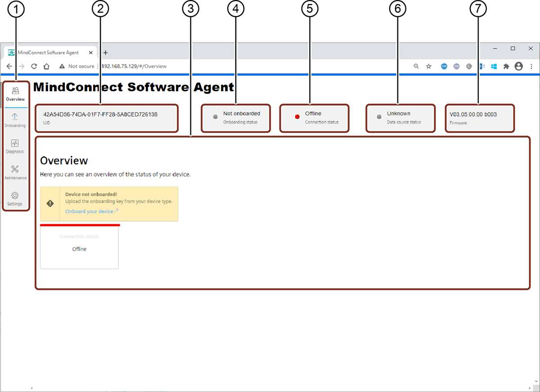Click the UID value 42A54D56-74DA-01F7-FF28-5A8CED726138
Image resolution: width=540 pixels, height=392 pixels.
pyautogui.click(x=100, y=115)
